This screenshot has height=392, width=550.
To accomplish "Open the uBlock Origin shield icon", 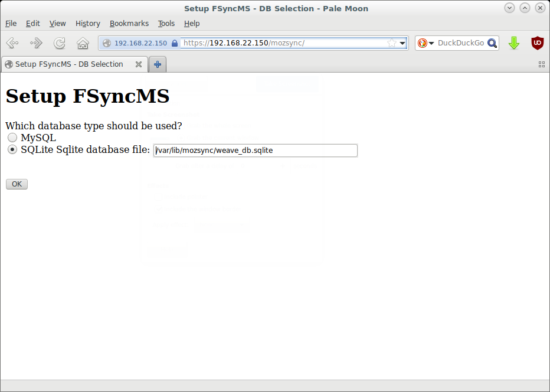I will (x=538, y=43).
